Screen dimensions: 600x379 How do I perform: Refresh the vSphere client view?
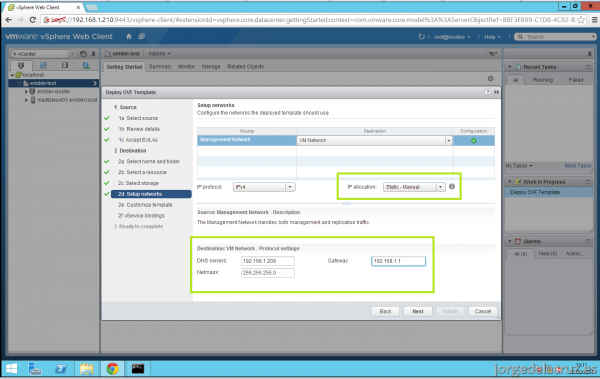[x=421, y=37]
